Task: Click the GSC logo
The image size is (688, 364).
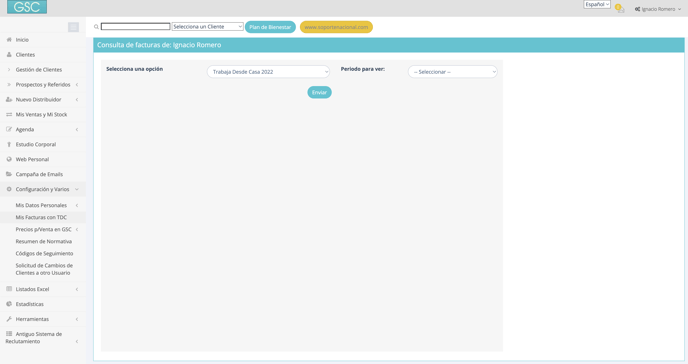Action: [x=27, y=7]
